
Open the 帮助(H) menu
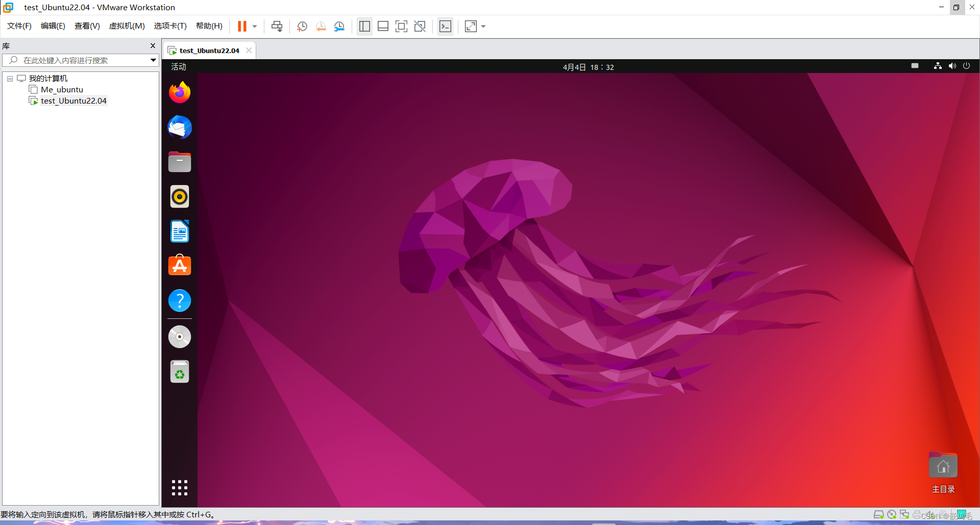pos(209,26)
